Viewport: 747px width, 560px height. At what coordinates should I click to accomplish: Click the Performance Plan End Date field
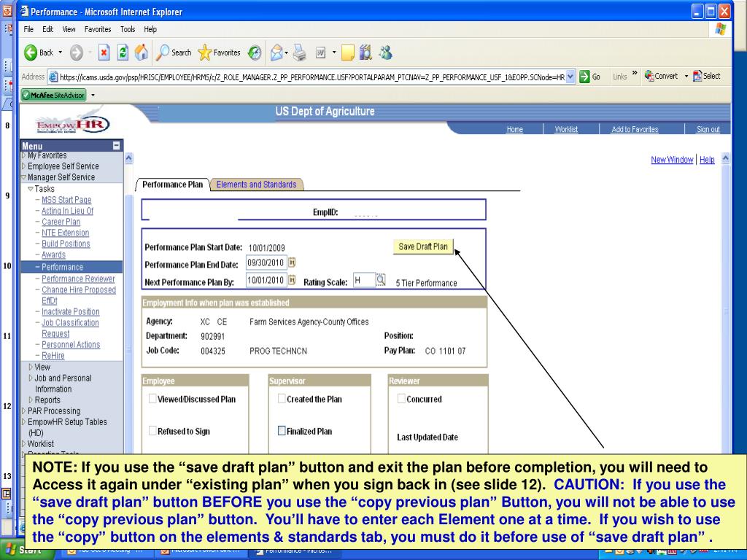[x=266, y=262]
